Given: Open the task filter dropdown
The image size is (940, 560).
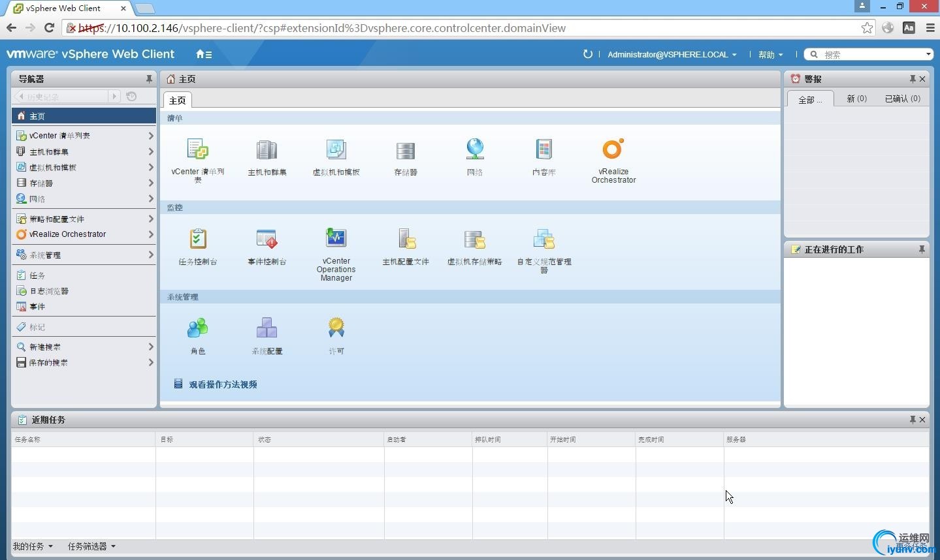Looking at the screenshot, I should tap(91, 546).
